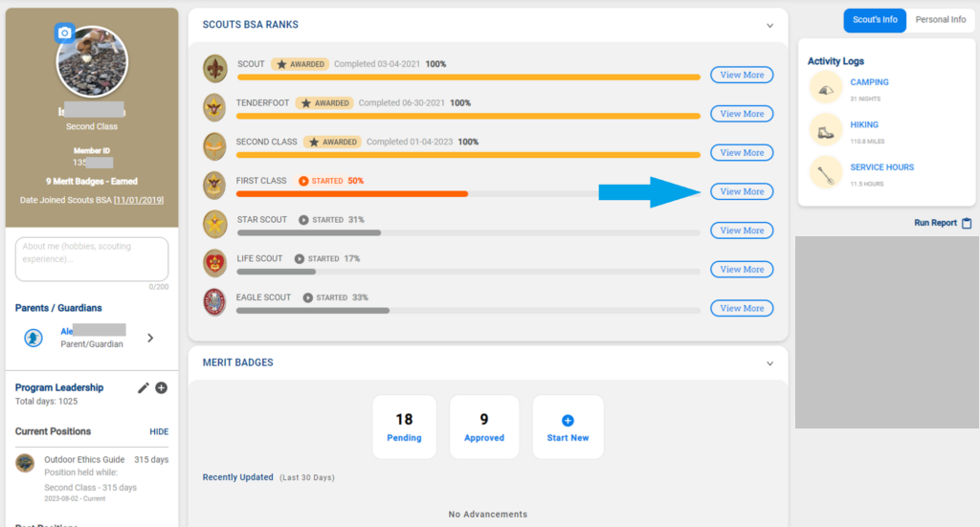
Task: View more for the Scout rank
Action: (742, 75)
